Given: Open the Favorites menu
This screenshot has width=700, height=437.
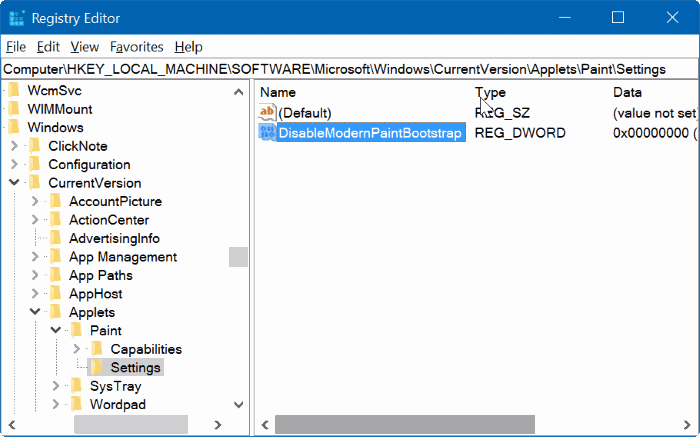Looking at the screenshot, I should 137,47.
